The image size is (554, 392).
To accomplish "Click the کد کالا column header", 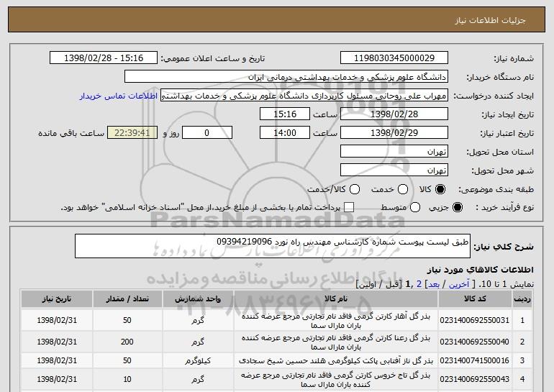I will click(x=475, y=298).
